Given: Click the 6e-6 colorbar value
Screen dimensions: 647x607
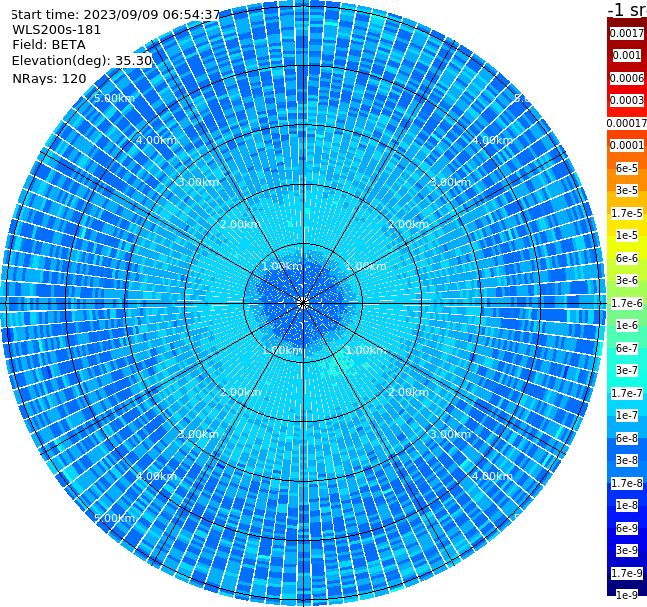Looking at the screenshot, I should 627,258.
